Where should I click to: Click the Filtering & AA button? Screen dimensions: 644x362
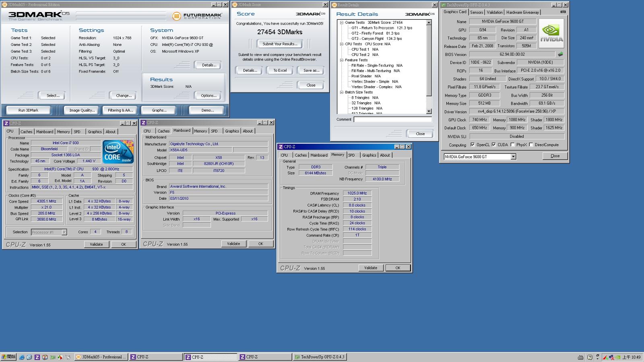(120, 110)
